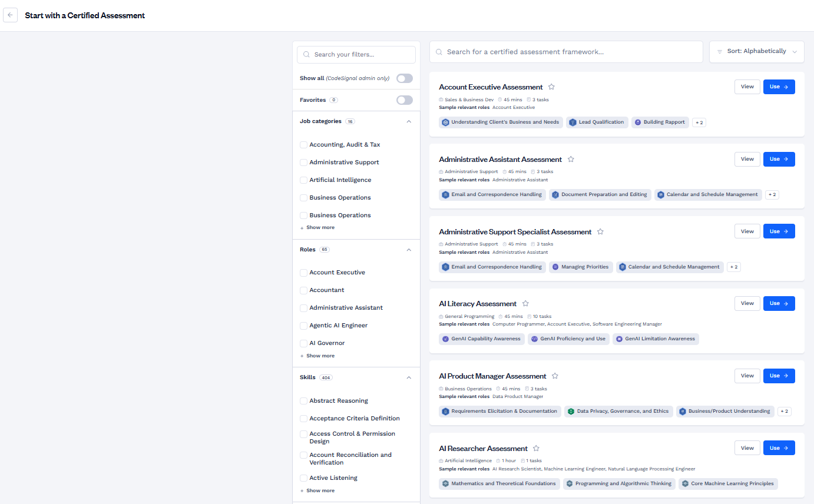This screenshot has height=504, width=814.
Task: Show more roles in Roles filter
Action: [x=317, y=356]
